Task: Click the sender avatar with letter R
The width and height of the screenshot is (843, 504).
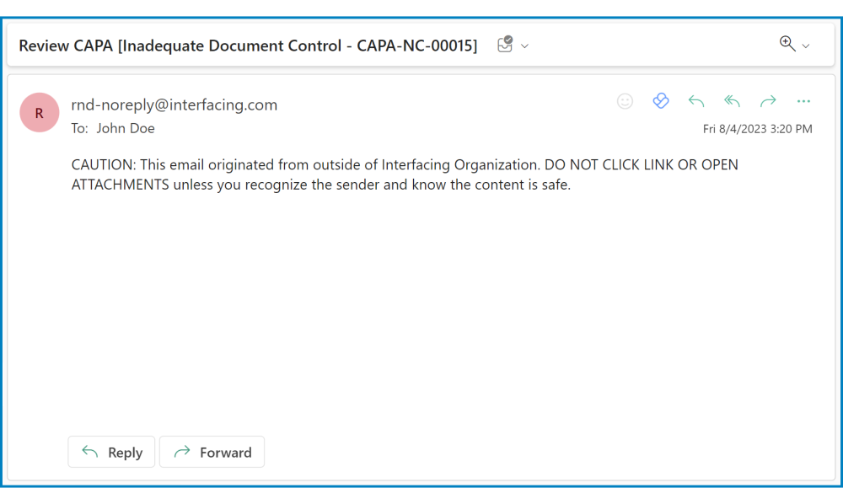Action: click(x=40, y=113)
